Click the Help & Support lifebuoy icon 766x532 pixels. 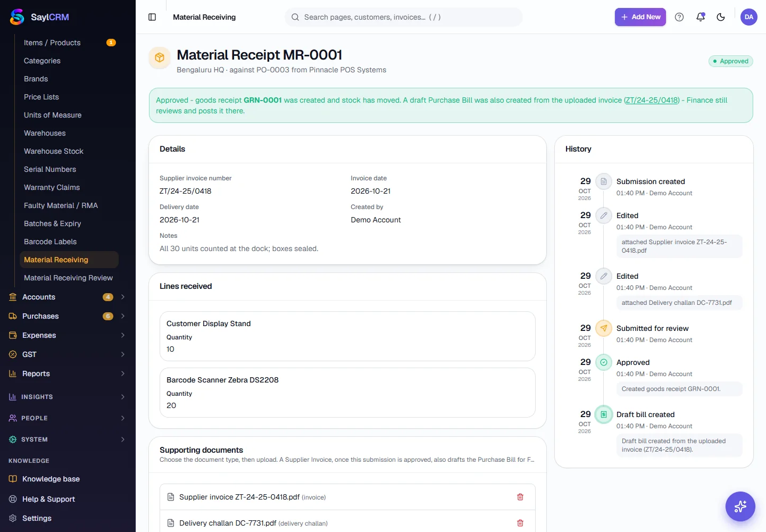(13, 499)
